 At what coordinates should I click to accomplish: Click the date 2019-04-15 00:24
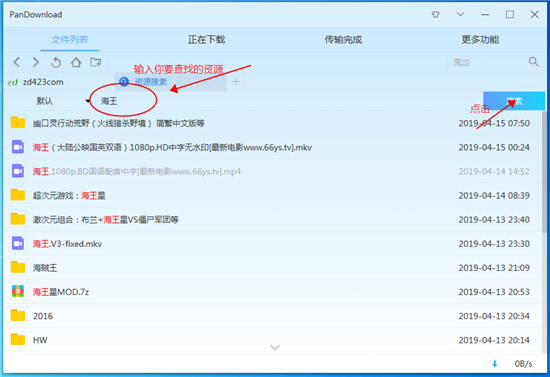pos(494,147)
